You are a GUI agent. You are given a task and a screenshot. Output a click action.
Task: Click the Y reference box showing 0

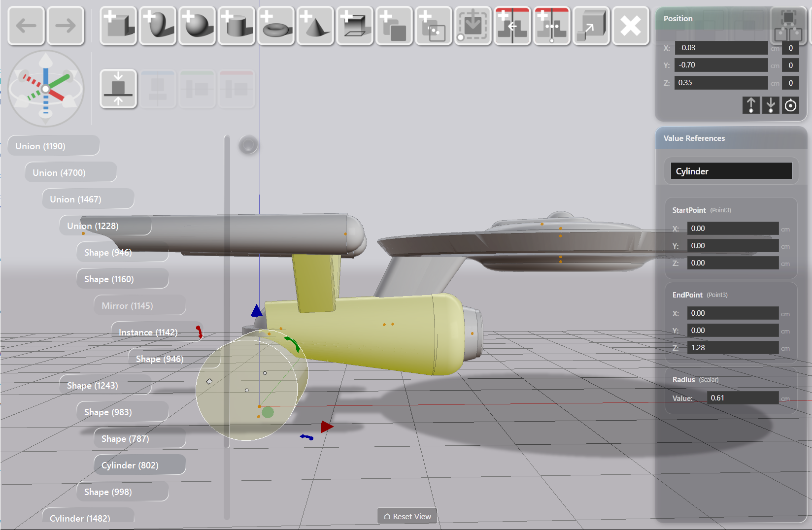tap(790, 65)
